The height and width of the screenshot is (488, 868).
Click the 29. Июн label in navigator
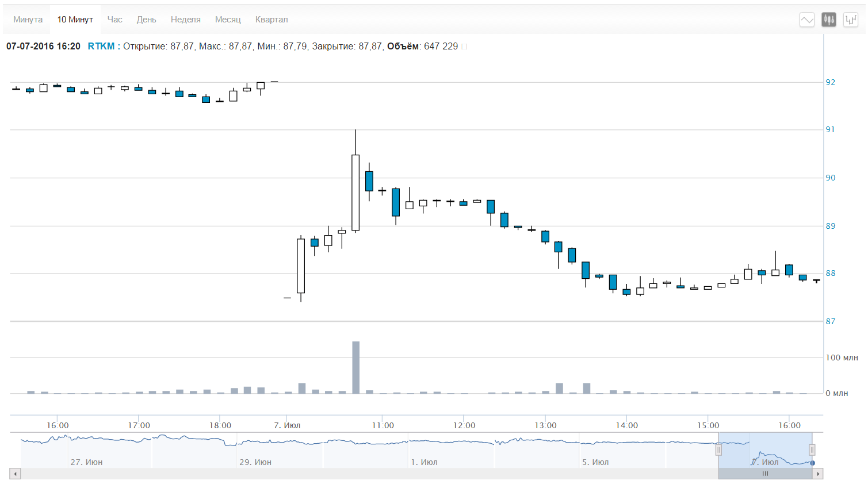coord(255,462)
